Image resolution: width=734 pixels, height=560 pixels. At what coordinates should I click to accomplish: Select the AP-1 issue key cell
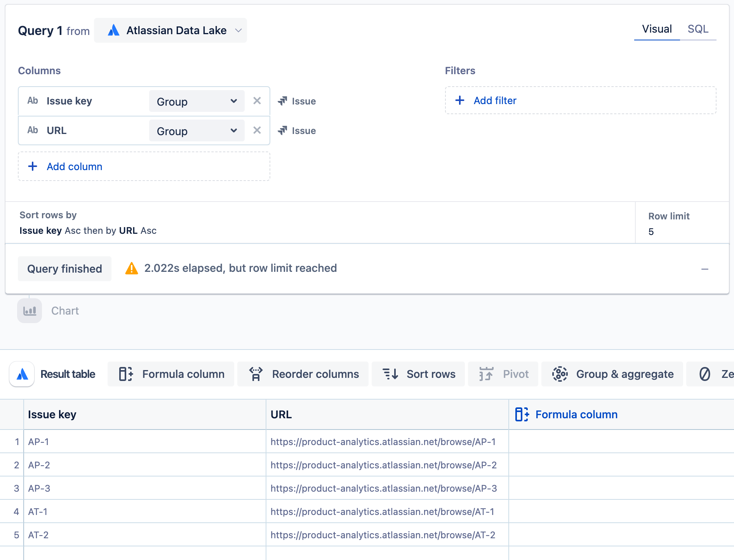(145, 442)
